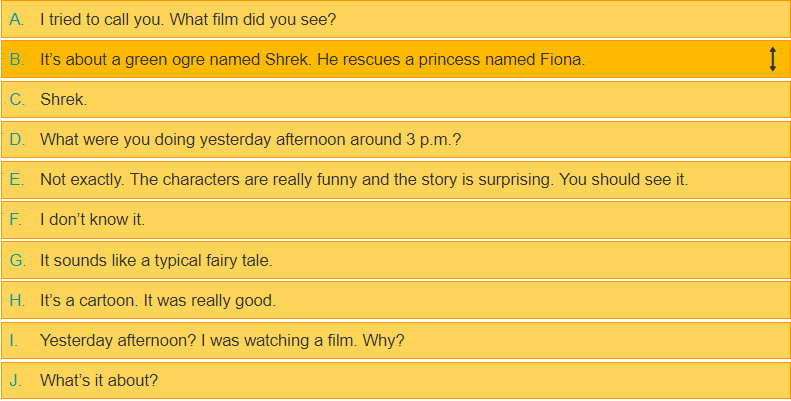Select the sentence about a green ogre

[x=312, y=60]
